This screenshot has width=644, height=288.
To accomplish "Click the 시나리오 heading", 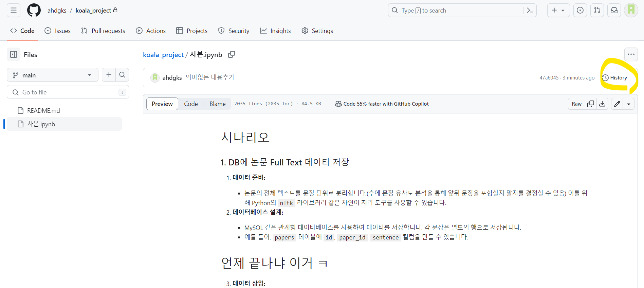I will [x=245, y=137].
